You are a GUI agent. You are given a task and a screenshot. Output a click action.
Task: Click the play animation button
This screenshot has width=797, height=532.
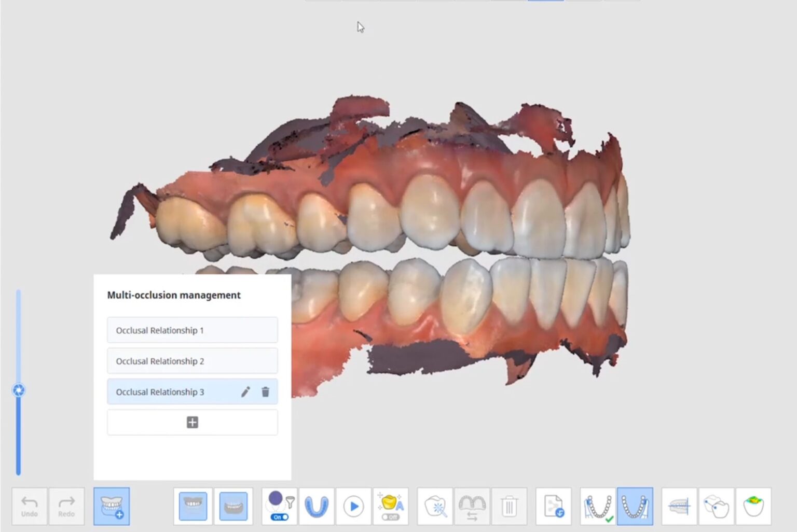pyautogui.click(x=354, y=506)
